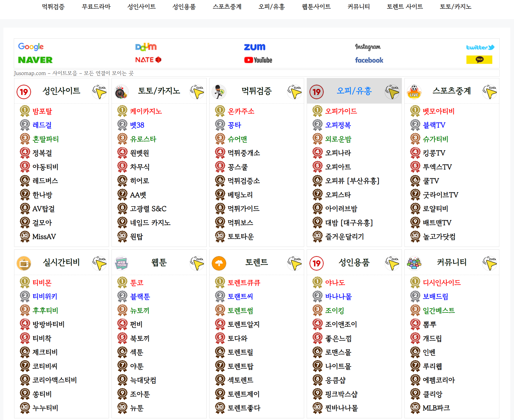Open the Google logo link
Viewport: 514px width, 420px height.
[x=31, y=46]
